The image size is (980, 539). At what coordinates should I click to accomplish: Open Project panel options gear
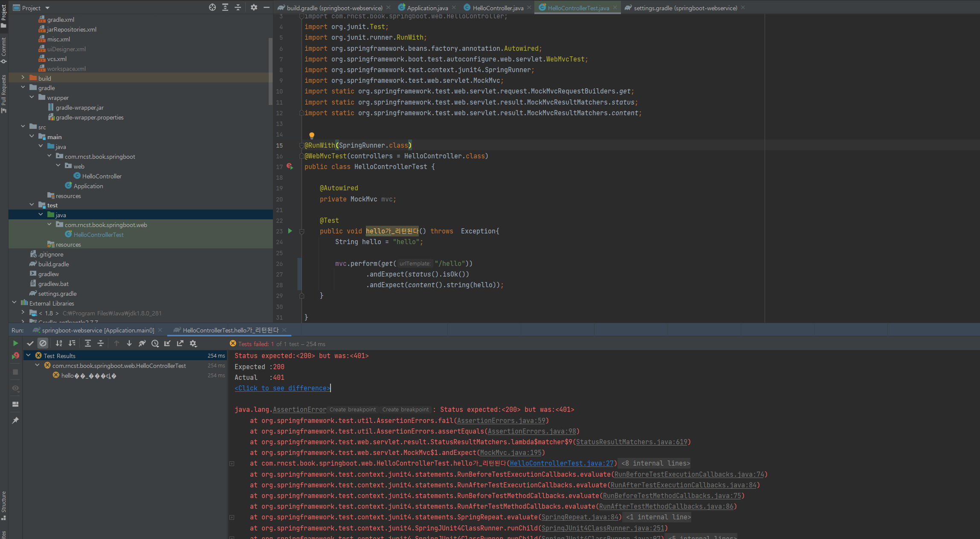[x=254, y=7]
